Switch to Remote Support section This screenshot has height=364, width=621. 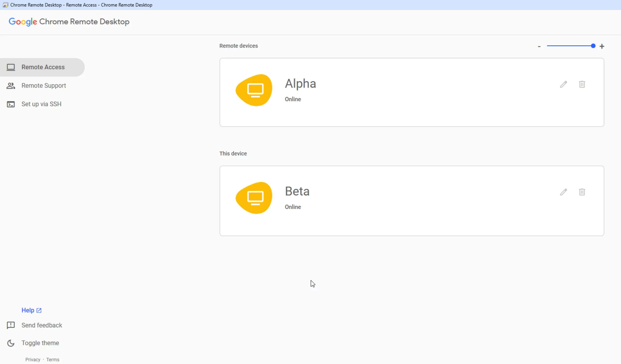[44, 86]
